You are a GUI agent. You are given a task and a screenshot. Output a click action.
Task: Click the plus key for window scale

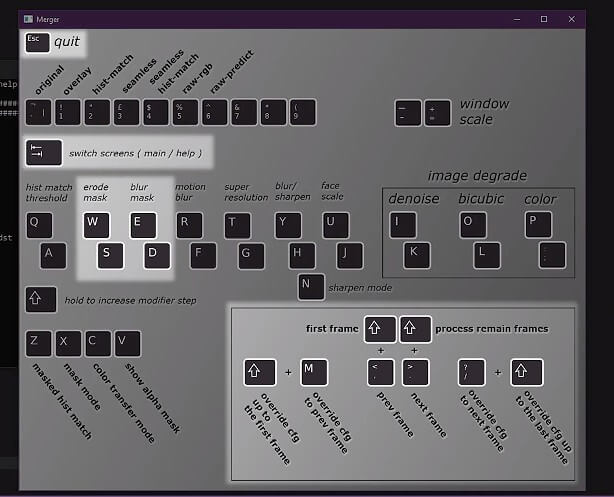point(437,112)
